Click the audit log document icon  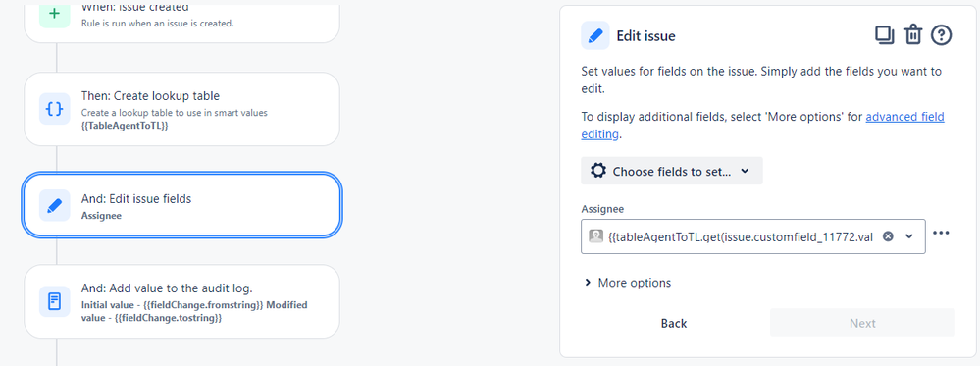pos(54,301)
